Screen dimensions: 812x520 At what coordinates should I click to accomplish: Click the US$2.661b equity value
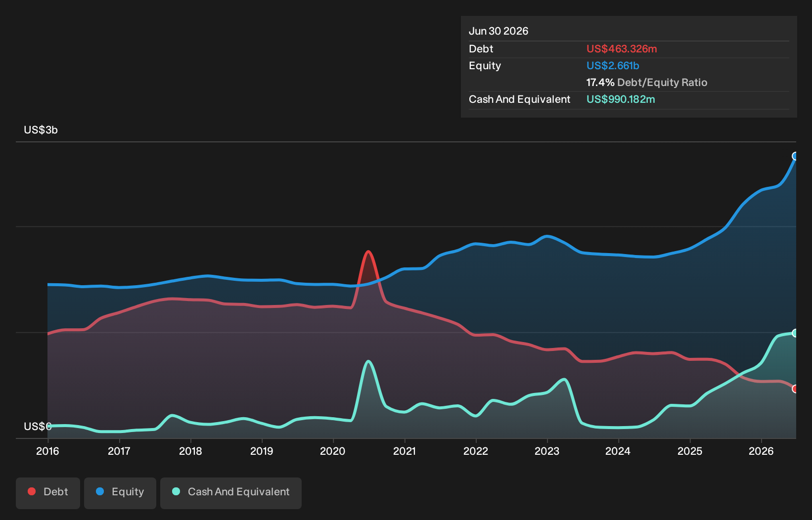(x=613, y=66)
